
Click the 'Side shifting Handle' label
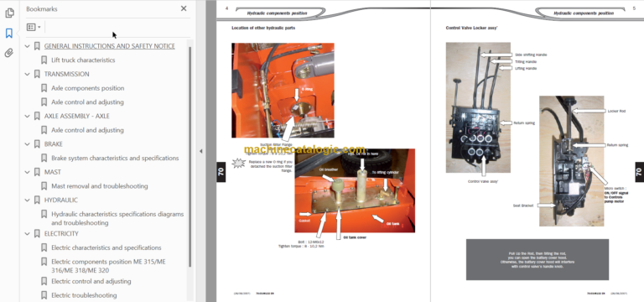[x=531, y=55]
